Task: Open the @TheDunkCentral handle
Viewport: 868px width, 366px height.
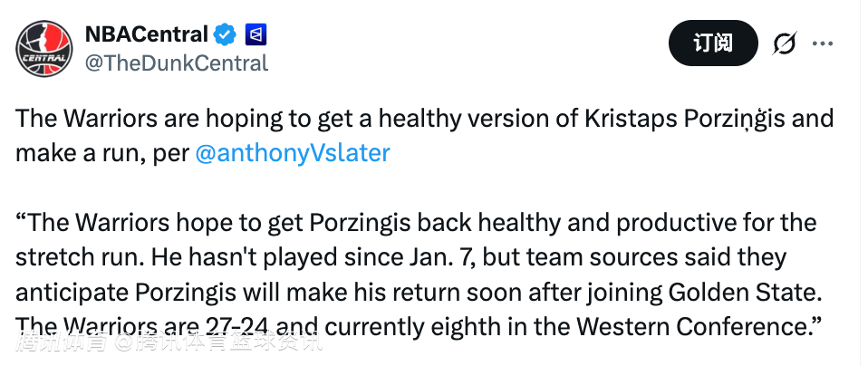Action: point(176,63)
